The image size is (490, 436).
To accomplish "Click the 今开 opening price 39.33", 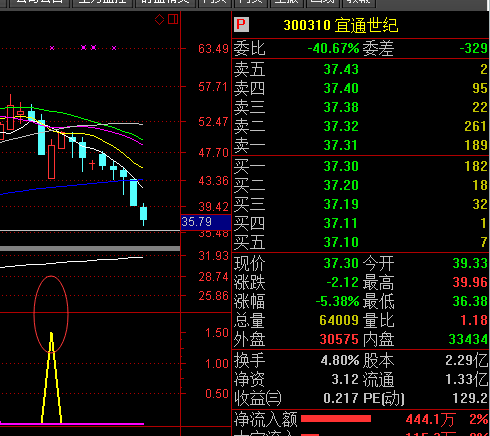I will [470, 263].
